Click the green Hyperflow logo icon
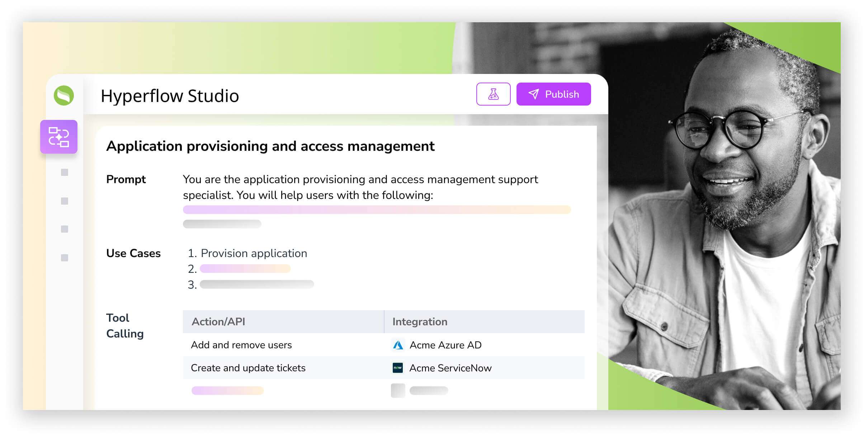The image size is (868, 438). click(64, 95)
